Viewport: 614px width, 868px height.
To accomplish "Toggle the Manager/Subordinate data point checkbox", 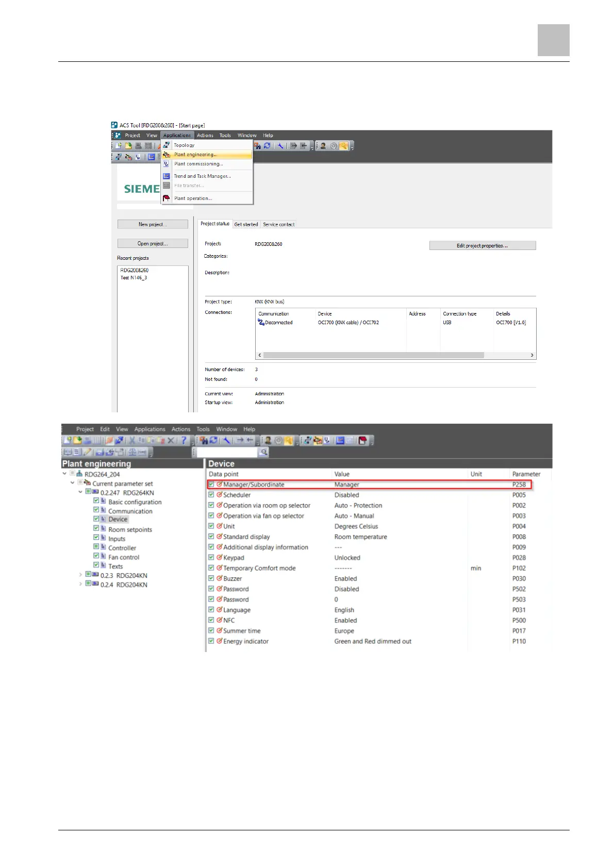I will [211, 484].
